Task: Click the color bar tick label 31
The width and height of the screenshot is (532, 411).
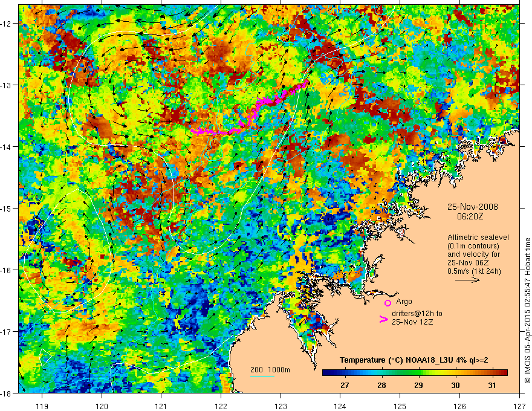Action: click(492, 385)
